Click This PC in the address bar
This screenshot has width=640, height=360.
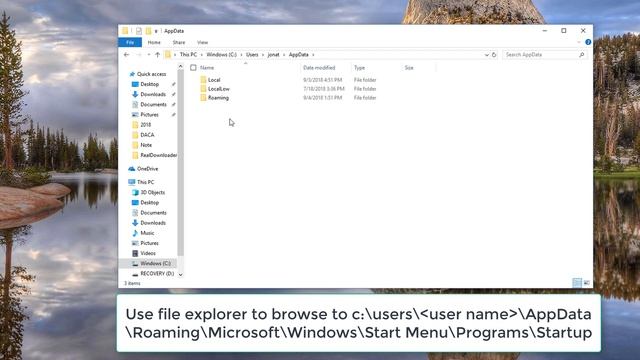(188, 55)
